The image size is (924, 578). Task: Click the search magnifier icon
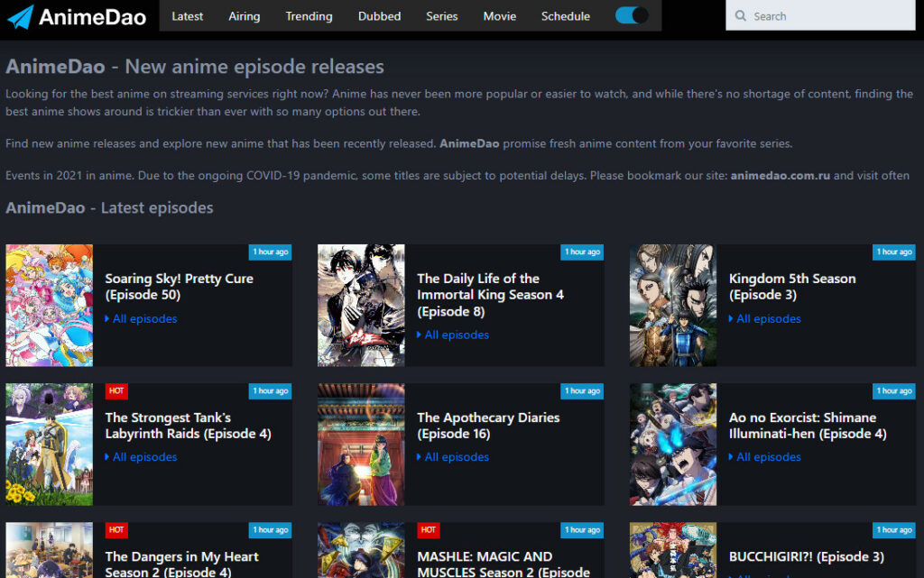coord(741,16)
